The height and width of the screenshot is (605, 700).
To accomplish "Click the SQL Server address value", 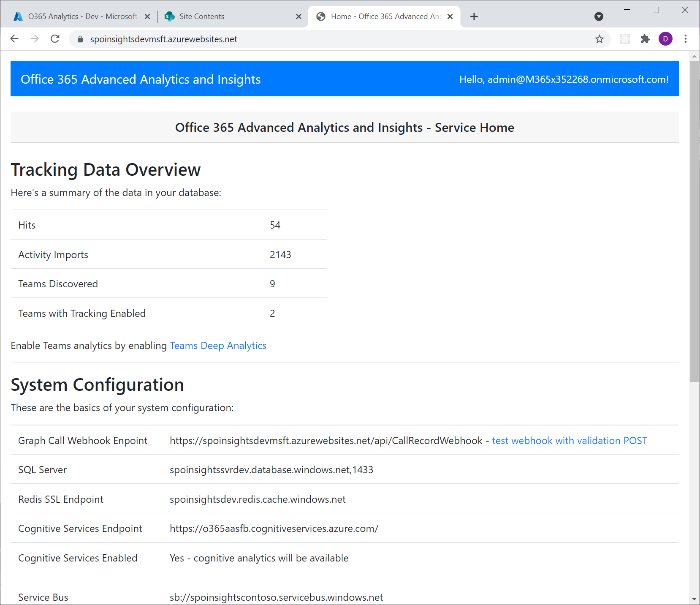I will pyautogui.click(x=271, y=470).
